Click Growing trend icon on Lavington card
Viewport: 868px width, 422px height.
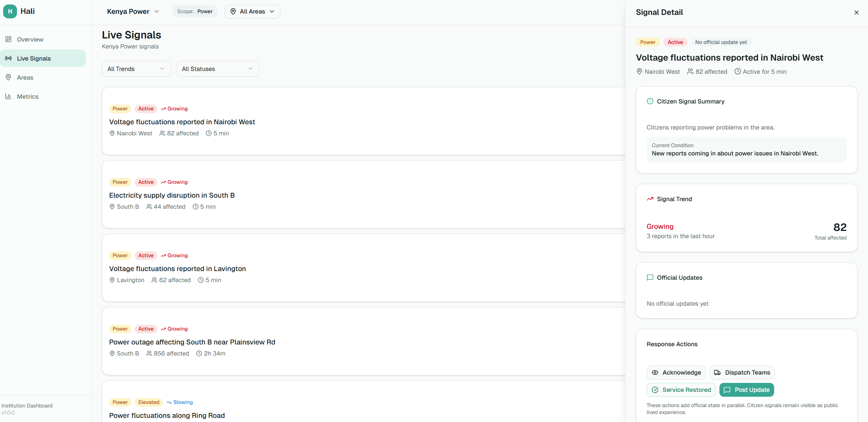(163, 255)
